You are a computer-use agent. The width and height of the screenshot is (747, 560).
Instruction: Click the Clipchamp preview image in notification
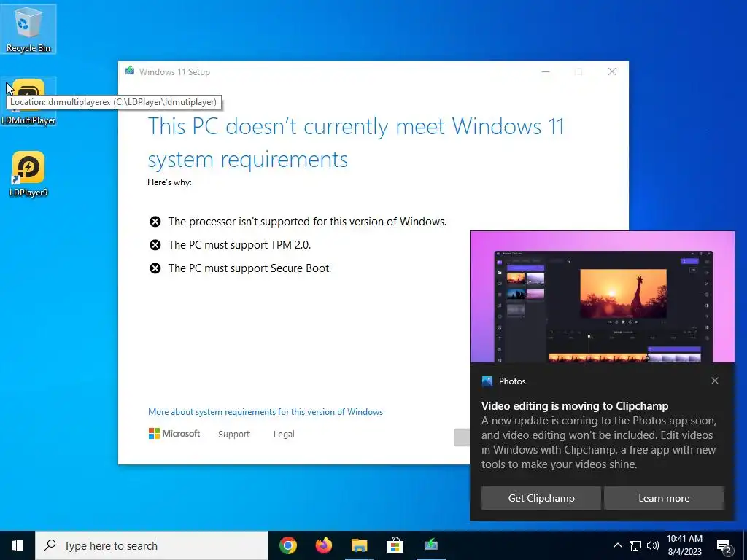(602, 297)
